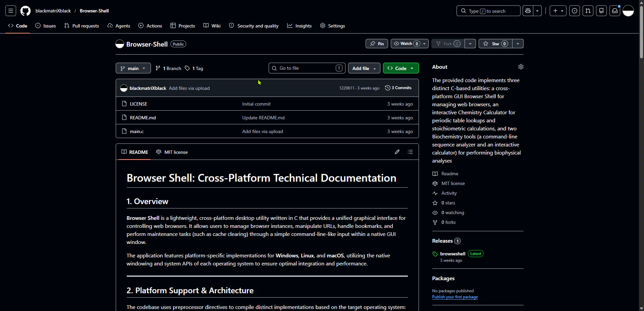Click the LICENSE file icon

click(x=124, y=104)
